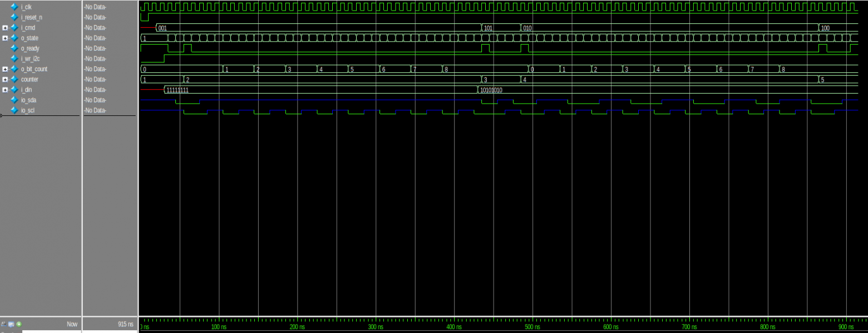
Task: Select the io_scl signal diamond icon
Action: [14, 110]
